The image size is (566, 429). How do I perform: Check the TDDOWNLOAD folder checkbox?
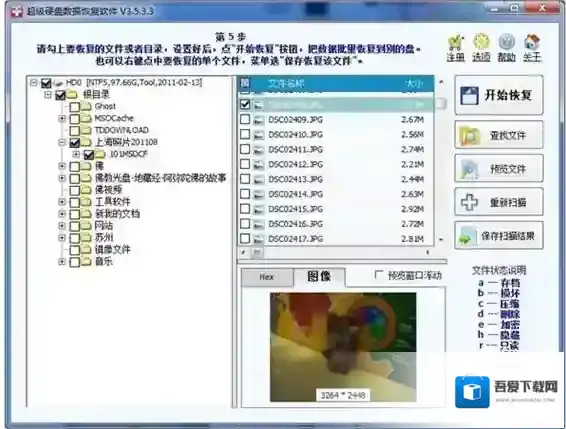75,131
